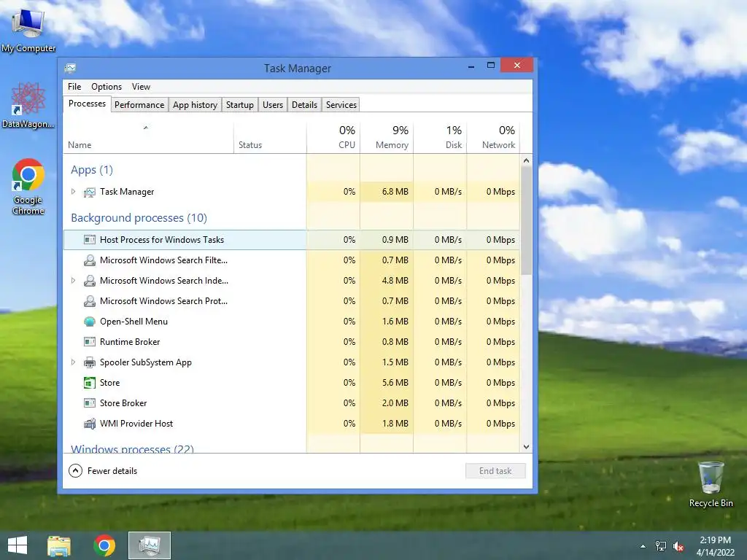
Task: Click the Microsoft Windows Search Filter Host icon
Action: click(x=90, y=260)
